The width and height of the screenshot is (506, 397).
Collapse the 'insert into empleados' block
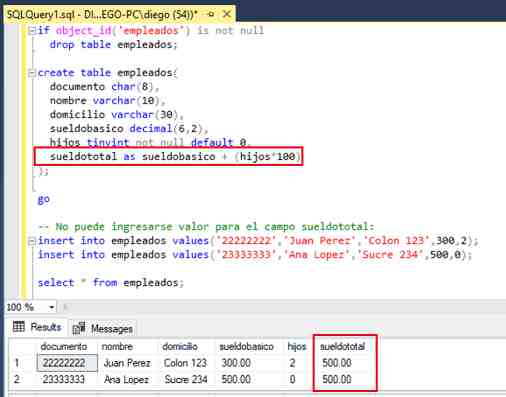[x=32, y=241]
